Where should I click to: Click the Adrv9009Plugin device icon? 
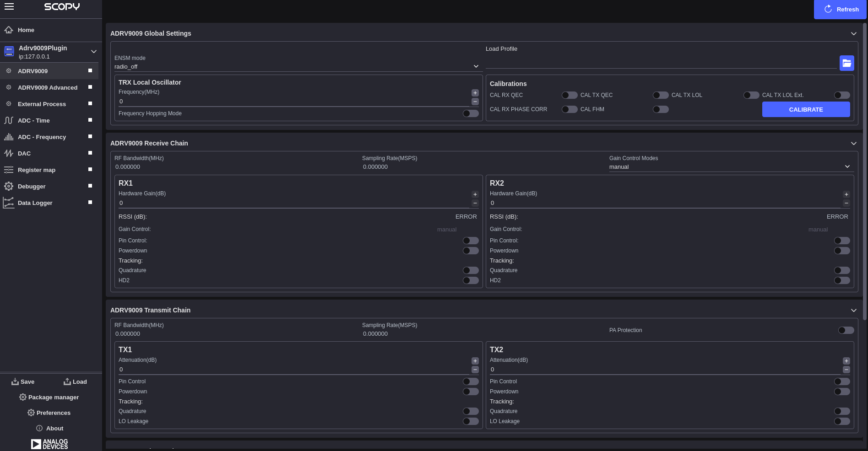(x=9, y=51)
